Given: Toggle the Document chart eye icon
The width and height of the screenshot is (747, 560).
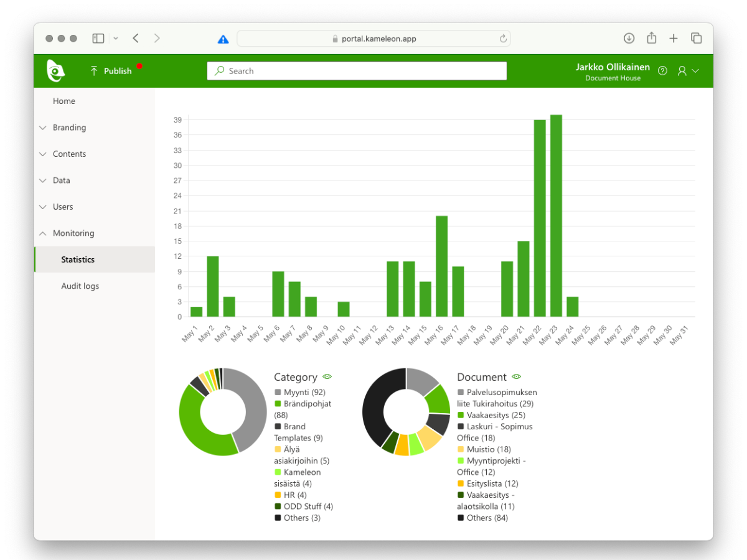Looking at the screenshot, I should point(516,376).
